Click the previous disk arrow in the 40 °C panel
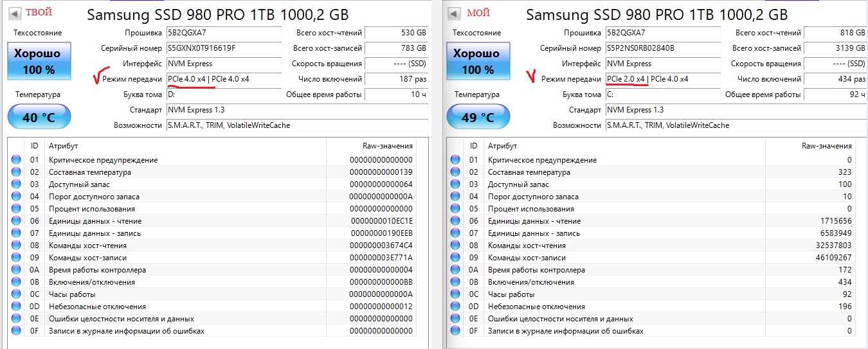 click(x=15, y=13)
